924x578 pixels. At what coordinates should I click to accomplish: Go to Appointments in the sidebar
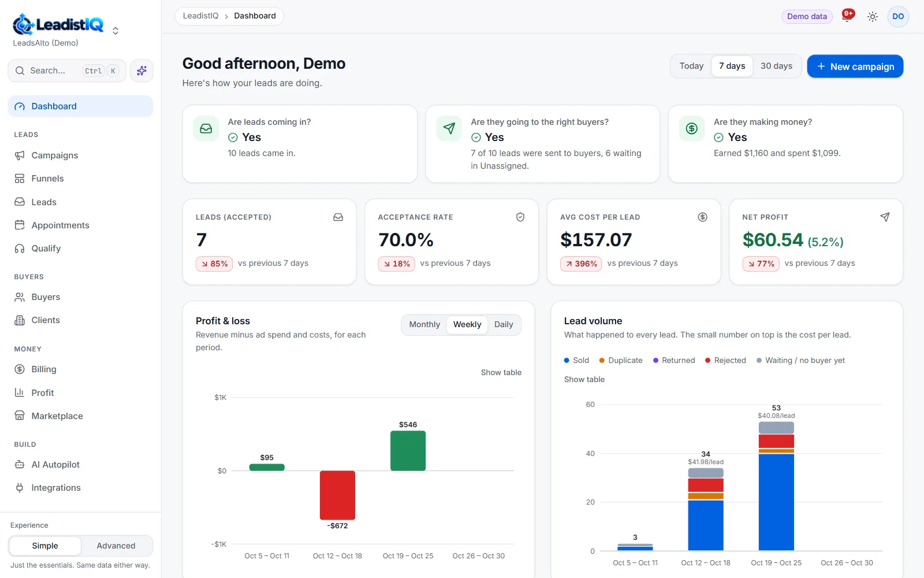pyautogui.click(x=80, y=225)
